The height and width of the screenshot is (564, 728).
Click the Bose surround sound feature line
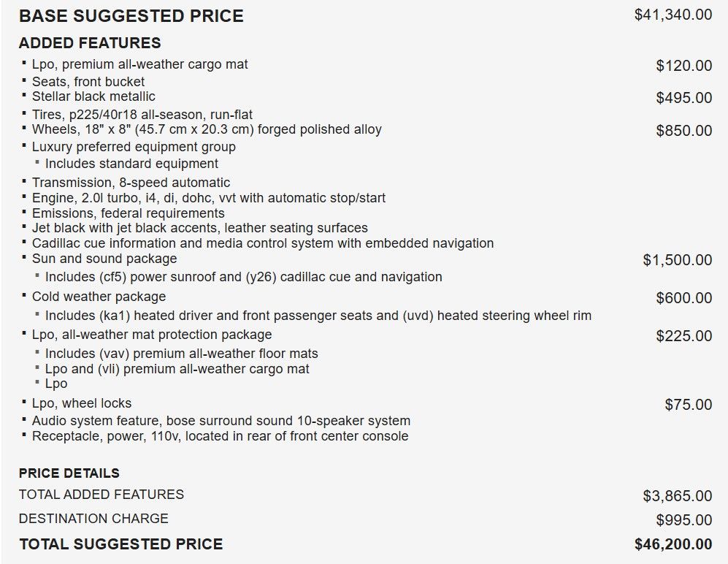click(x=221, y=421)
